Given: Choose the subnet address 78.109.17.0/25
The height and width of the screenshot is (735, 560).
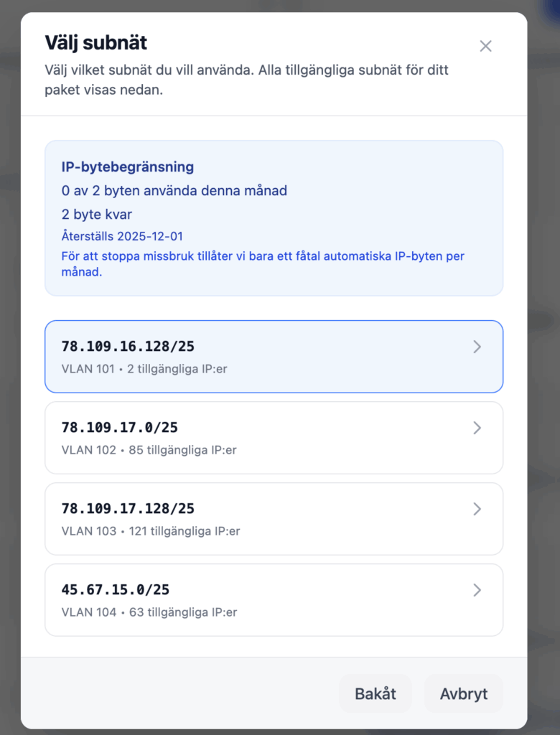Looking at the screenshot, I should point(119,428).
